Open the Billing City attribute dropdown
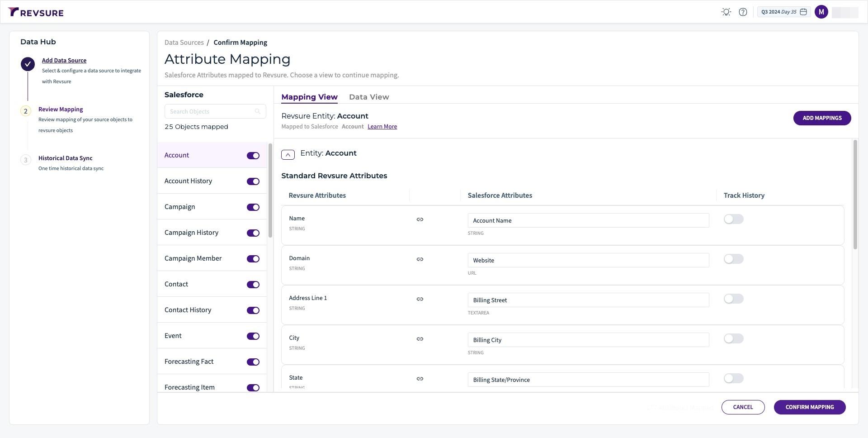 (x=588, y=340)
